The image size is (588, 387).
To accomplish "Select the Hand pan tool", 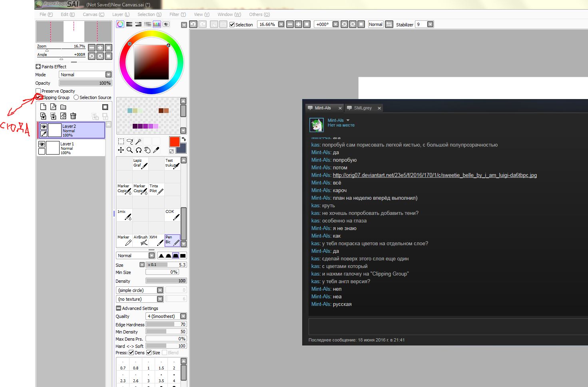I will pyautogui.click(x=147, y=150).
